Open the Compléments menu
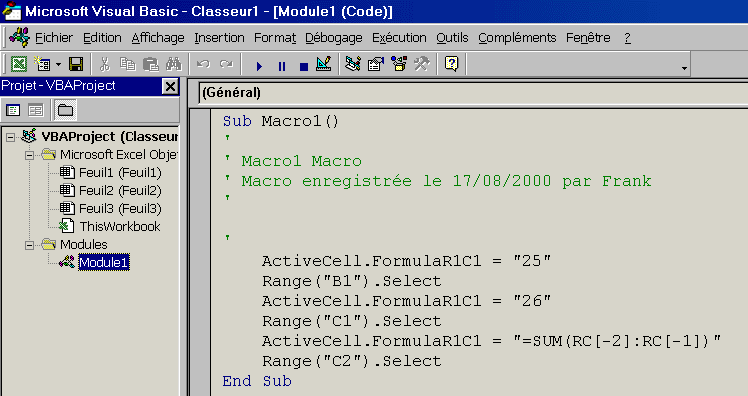The width and height of the screenshot is (748, 396). click(x=518, y=38)
